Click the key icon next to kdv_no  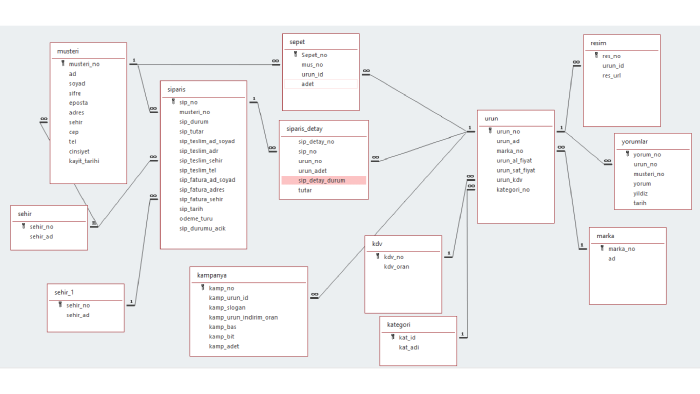(x=378, y=257)
